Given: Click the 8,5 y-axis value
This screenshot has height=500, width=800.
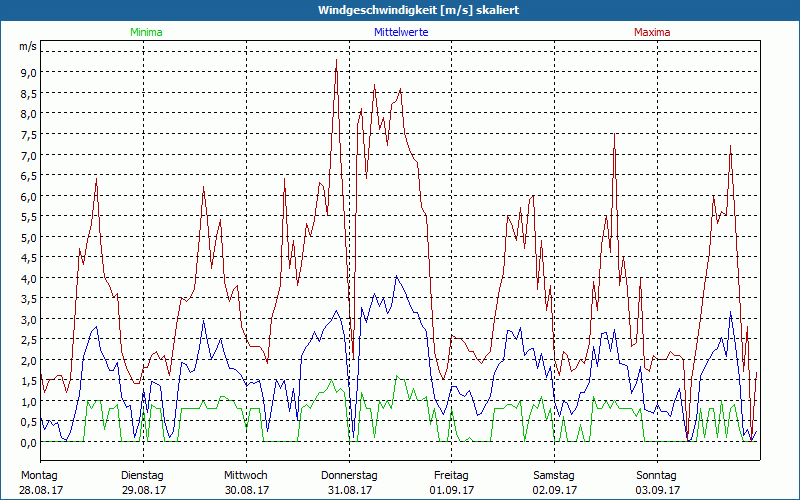Looking at the screenshot, I should [29, 93].
